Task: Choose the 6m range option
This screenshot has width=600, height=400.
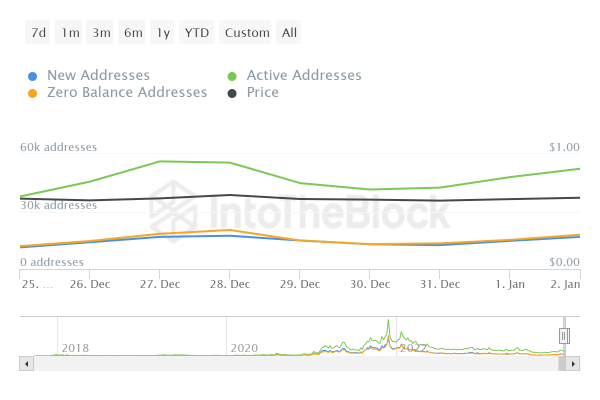Action: pos(133,33)
